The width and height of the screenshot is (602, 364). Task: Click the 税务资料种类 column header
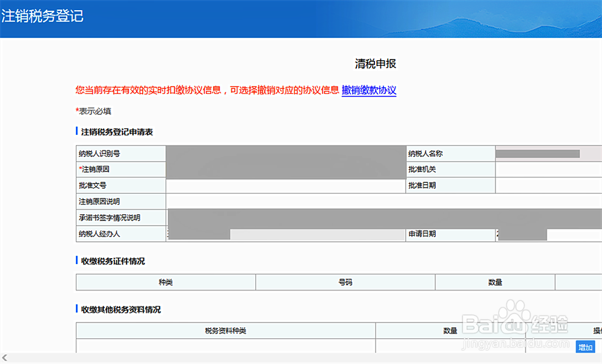(x=225, y=331)
